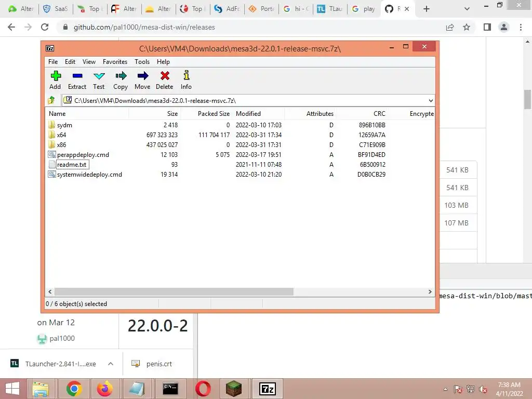532x399 pixels.
Task: Open the Help menu in 7-Zip
Action: tap(163, 62)
